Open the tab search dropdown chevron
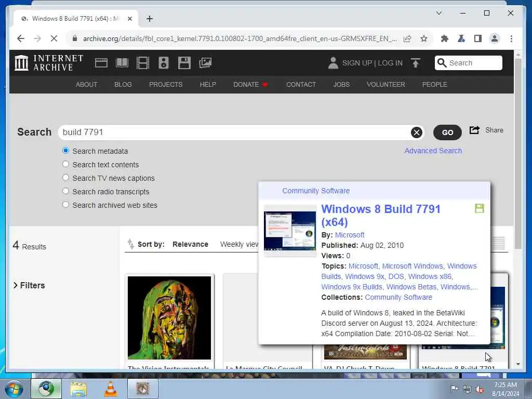The width and height of the screenshot is (532, 399). 438,13
